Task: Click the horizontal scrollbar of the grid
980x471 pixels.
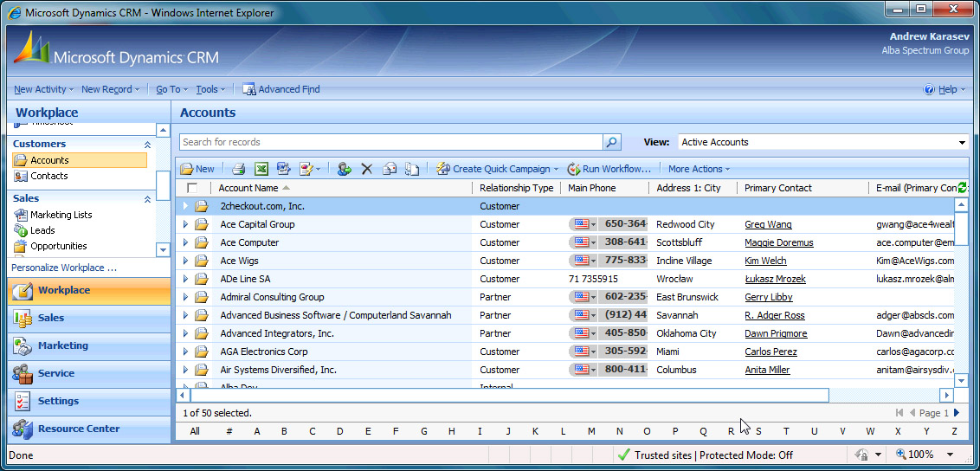Action: coord(509,396)
